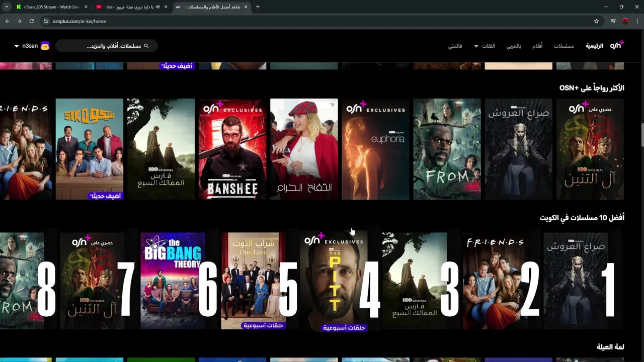This screenshot has height=362, width=644.
Task: Open top 10 number 4 The Pitt
Action: pos(340,281)
